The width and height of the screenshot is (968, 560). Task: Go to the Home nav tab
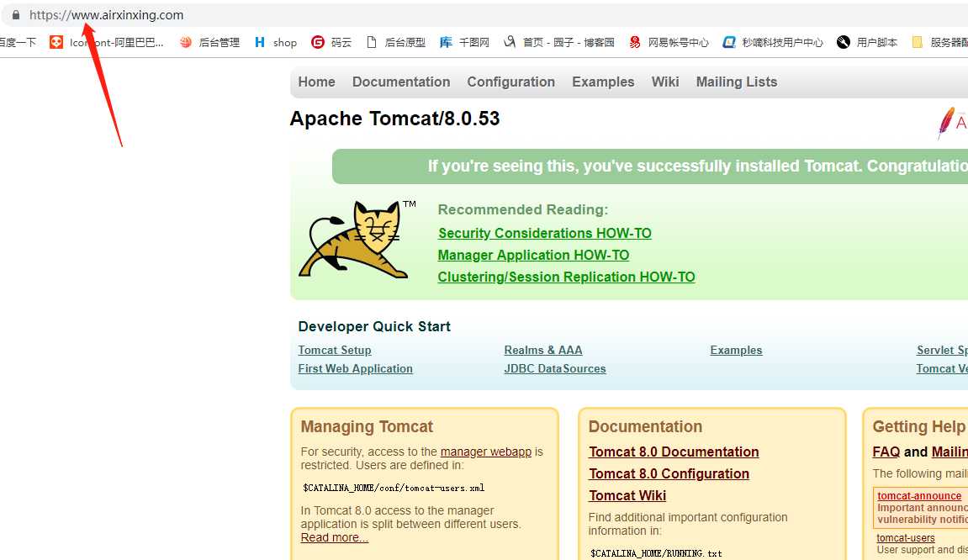317,82
